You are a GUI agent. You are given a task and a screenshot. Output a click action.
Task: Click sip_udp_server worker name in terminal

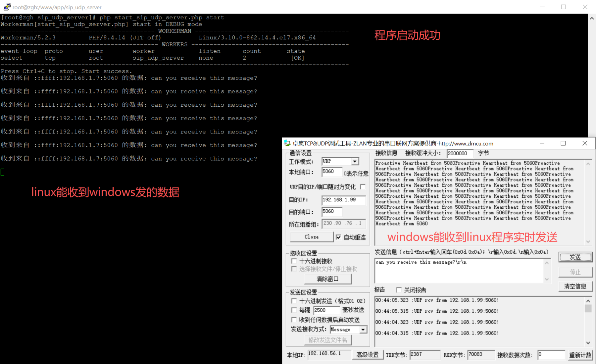point(158,58)
